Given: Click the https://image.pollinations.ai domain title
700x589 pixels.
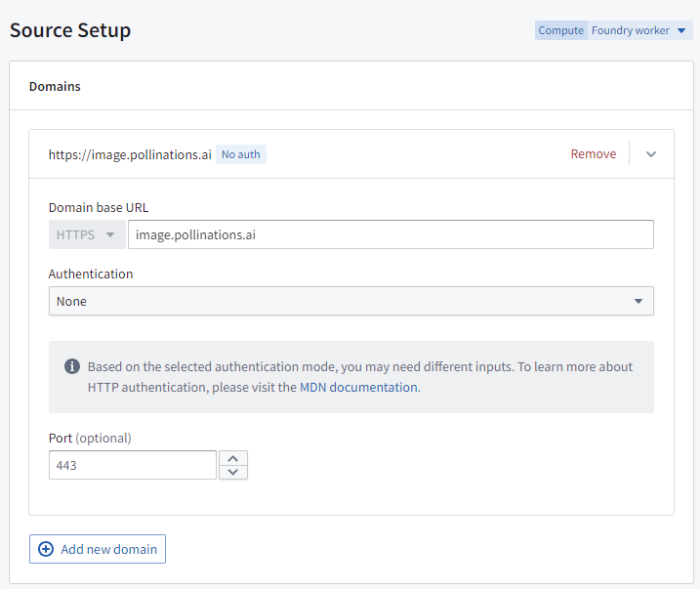Looking at the screenshot, I should [130, 154].
